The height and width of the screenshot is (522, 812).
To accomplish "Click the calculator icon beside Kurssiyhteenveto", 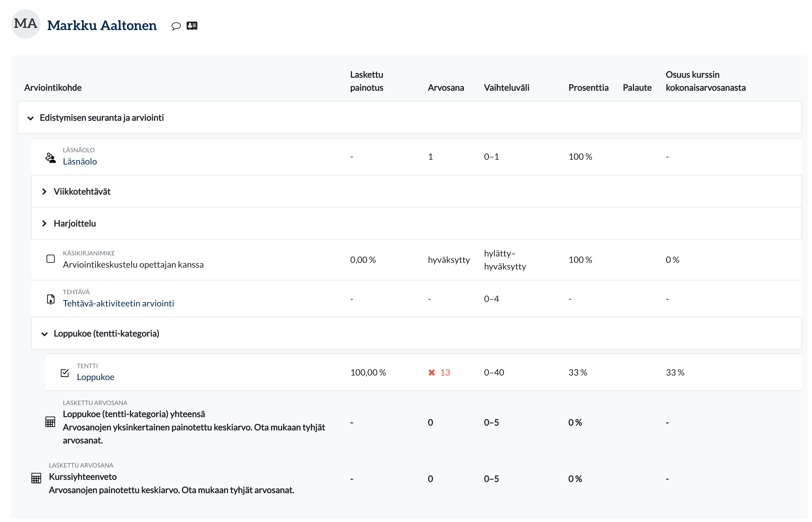I will point(36,478).
